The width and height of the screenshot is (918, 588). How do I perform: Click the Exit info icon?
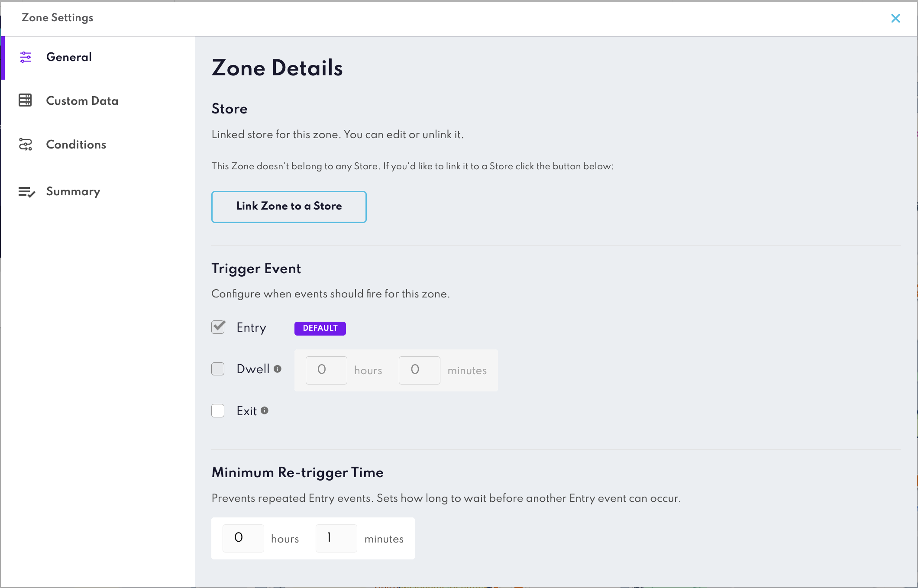[x=265, y=410]
